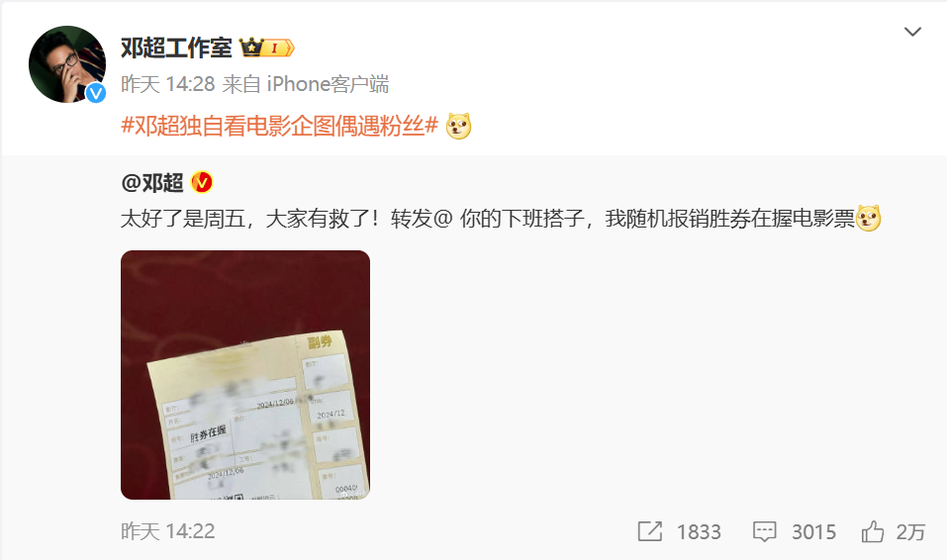
Task: Click the comment count 3015
Action: (x=813, y=531)
